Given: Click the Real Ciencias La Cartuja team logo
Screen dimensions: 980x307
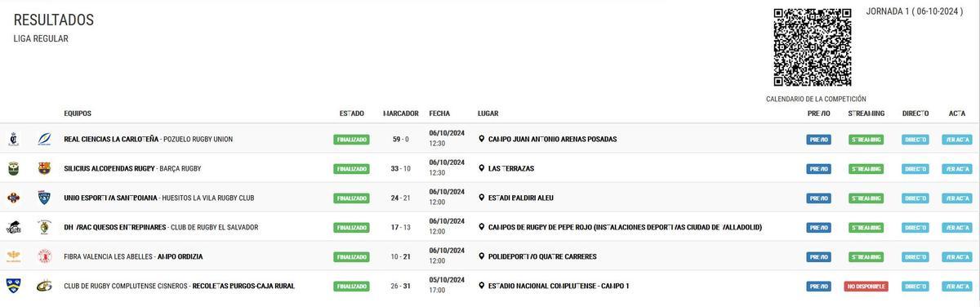Looking at the screenshot, I should point(13,139).
